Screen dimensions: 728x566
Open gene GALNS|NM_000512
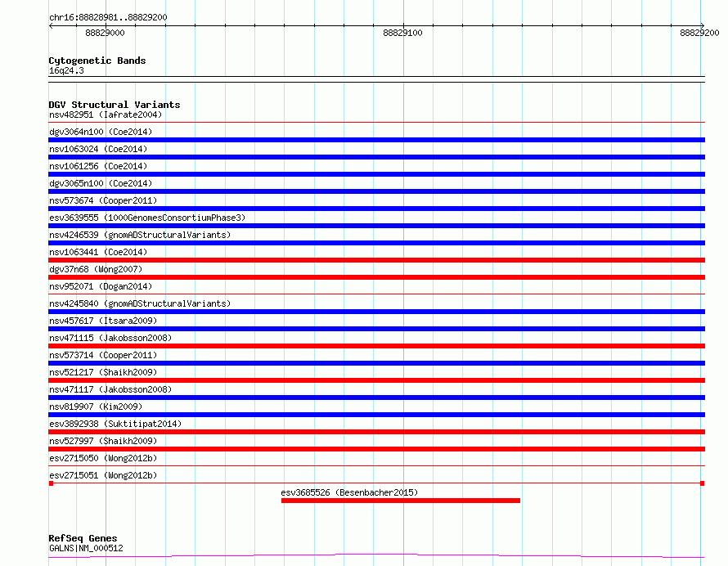tap(86, 548)
